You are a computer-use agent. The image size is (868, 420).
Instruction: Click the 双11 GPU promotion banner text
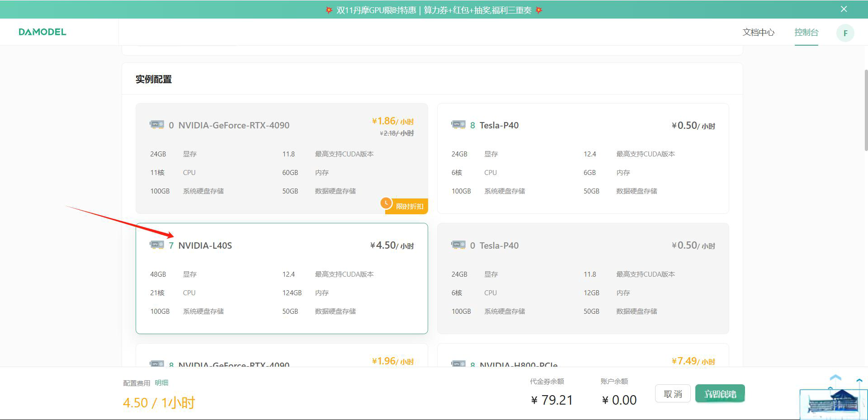tap(434, 10)
